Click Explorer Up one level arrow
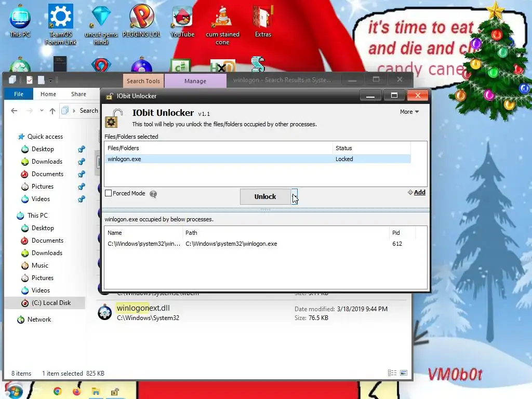 pyautogui.click(x=52, y=111)
